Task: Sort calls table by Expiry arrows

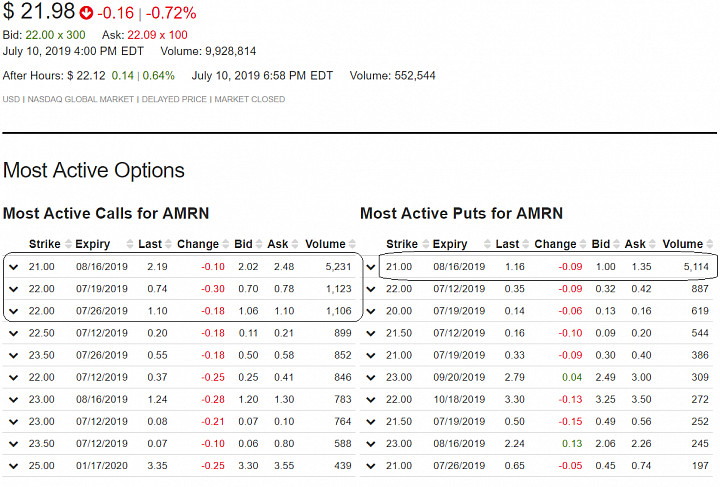Action: 130,244
